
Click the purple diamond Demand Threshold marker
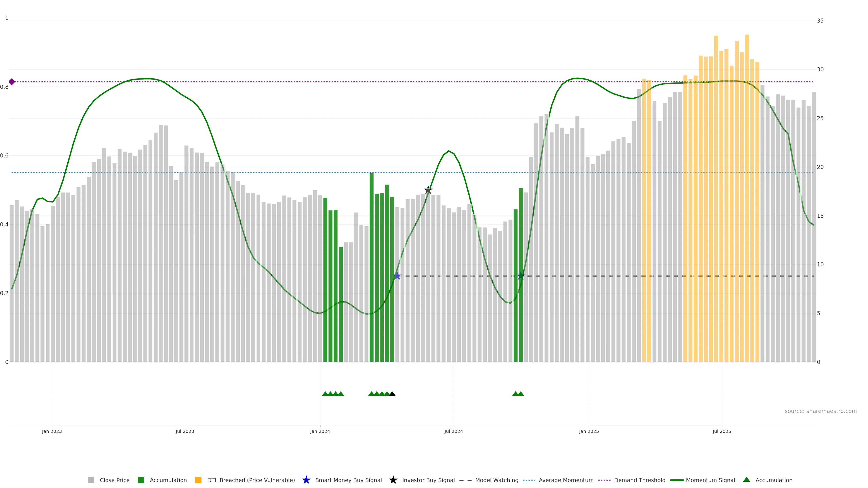12,82
